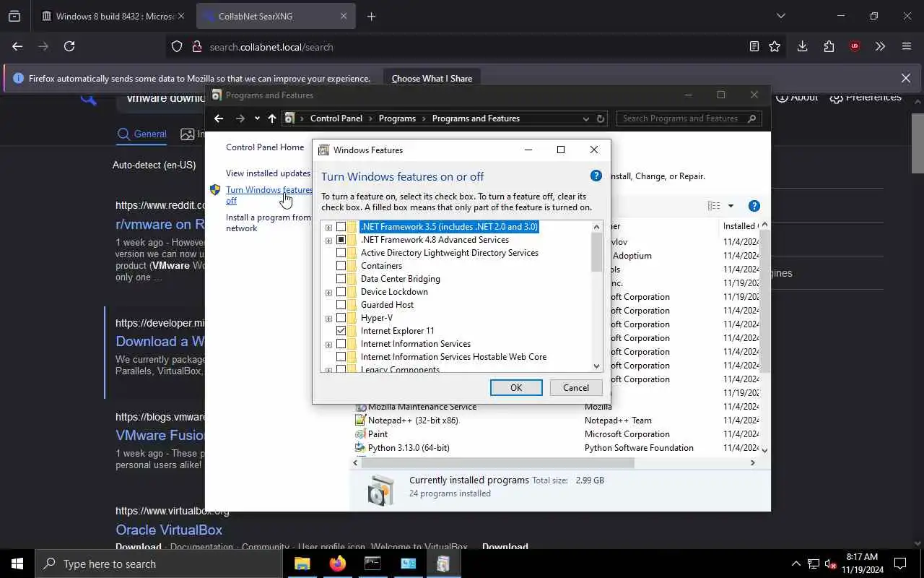Open Firefox reader view icon
Screen dimensions: 924x578
point(754,46)
